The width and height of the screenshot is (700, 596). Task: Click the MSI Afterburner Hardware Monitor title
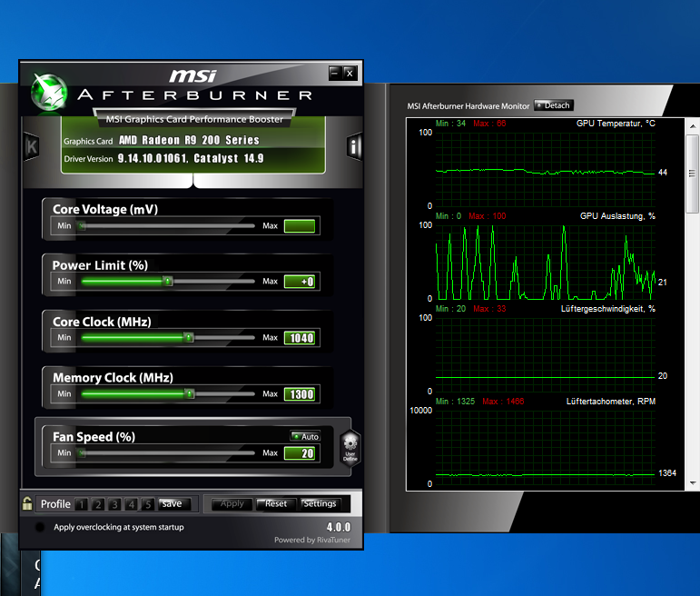(468, 106)
